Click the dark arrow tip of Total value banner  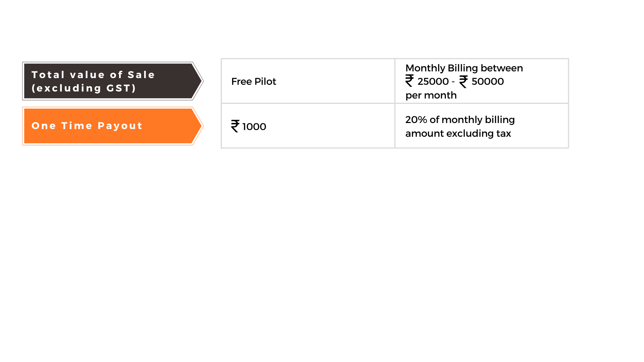pos(197,81)
